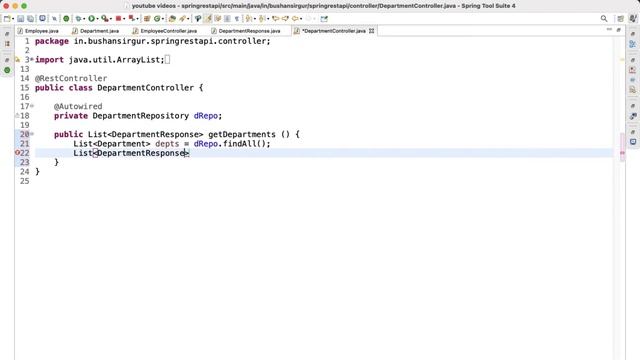Click the green Run play icon
The height and width of the screenshot is (360, 640).
click(x=91, y=18)
